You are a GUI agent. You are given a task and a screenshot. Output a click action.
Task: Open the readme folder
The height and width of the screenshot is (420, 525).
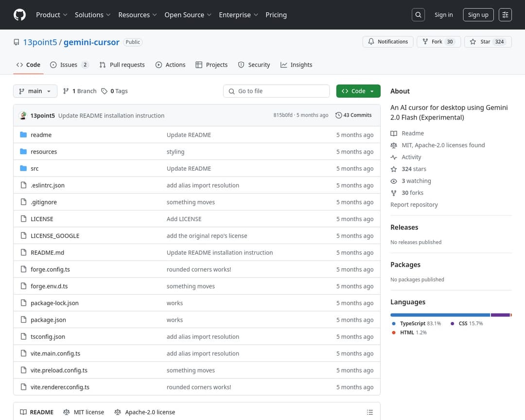pos(41,135)
